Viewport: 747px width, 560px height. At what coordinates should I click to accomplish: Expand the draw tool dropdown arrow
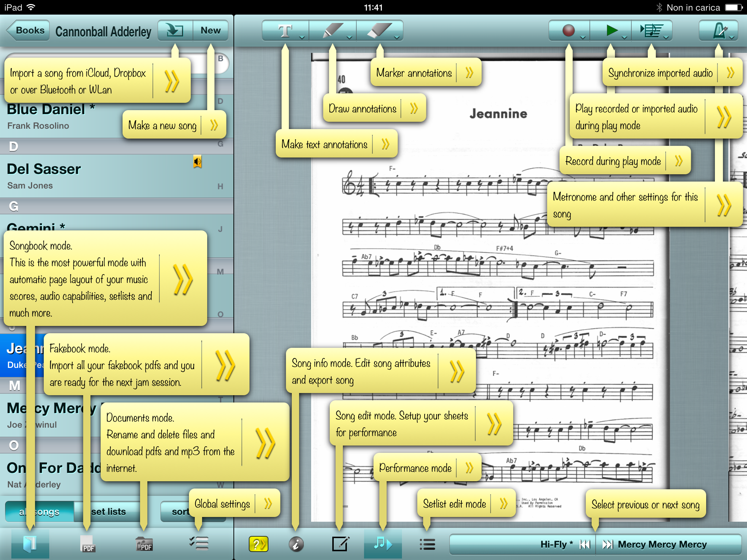click(x=349, y=37)
